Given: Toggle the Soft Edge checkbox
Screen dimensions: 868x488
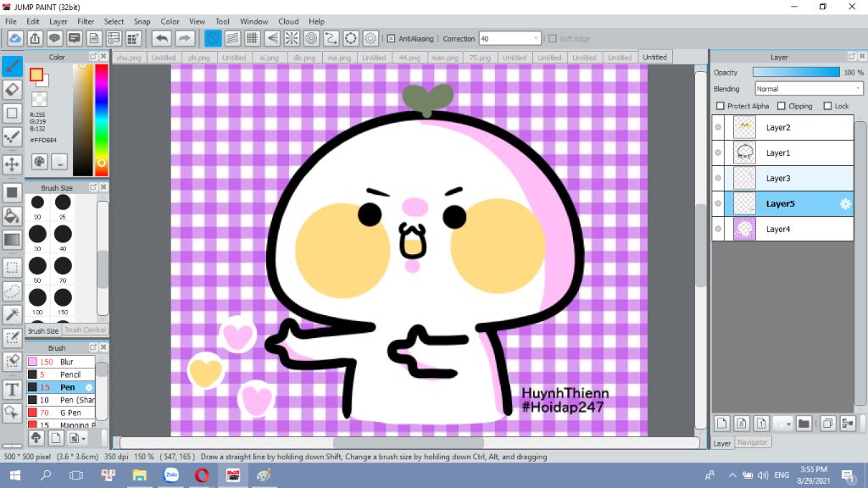Looking at the screenshot, I should click(x=552, y=39).
